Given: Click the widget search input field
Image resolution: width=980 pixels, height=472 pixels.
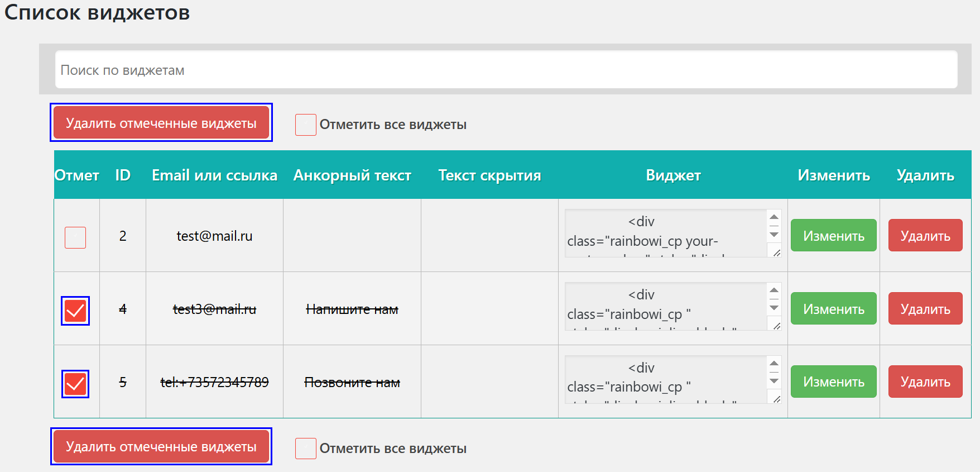Looking at the screenshot, I should (x=506, y=70).
